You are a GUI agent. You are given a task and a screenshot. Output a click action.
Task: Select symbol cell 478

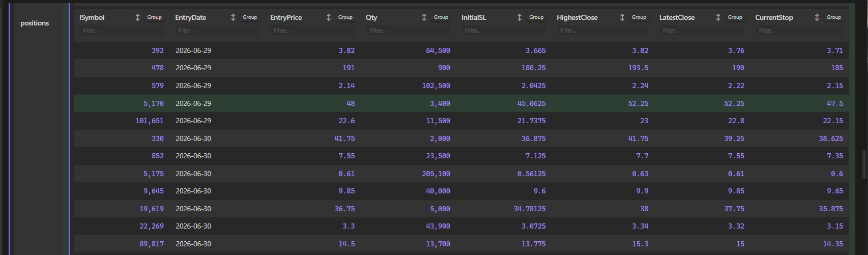point(158,68)
